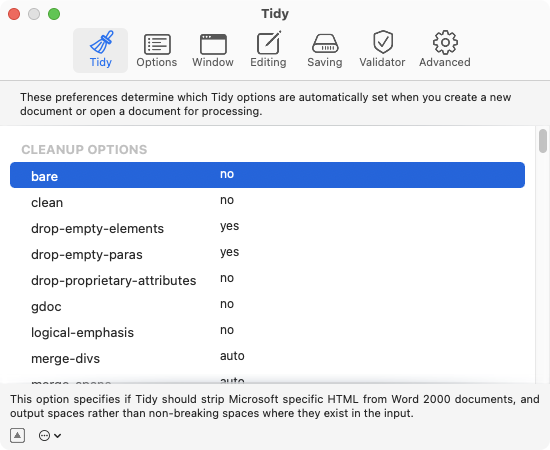The height and width of the screenshot is (450, 550).
Task: Close the Tidy preferences window
Action: [x=14, y=14]
